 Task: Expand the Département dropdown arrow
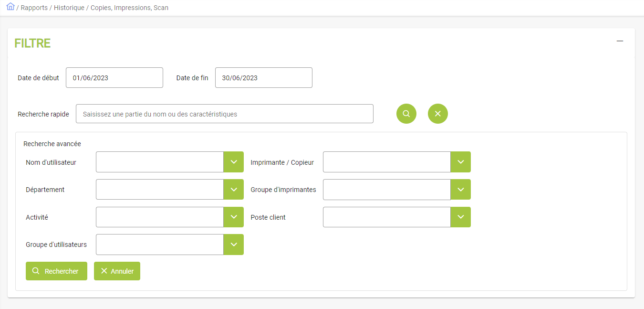(234, 190)
